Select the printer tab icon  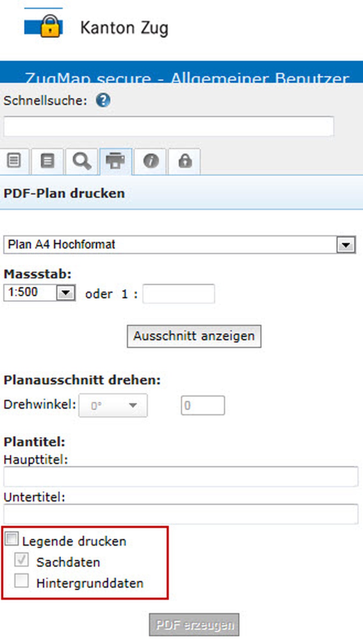click(116, 161)
